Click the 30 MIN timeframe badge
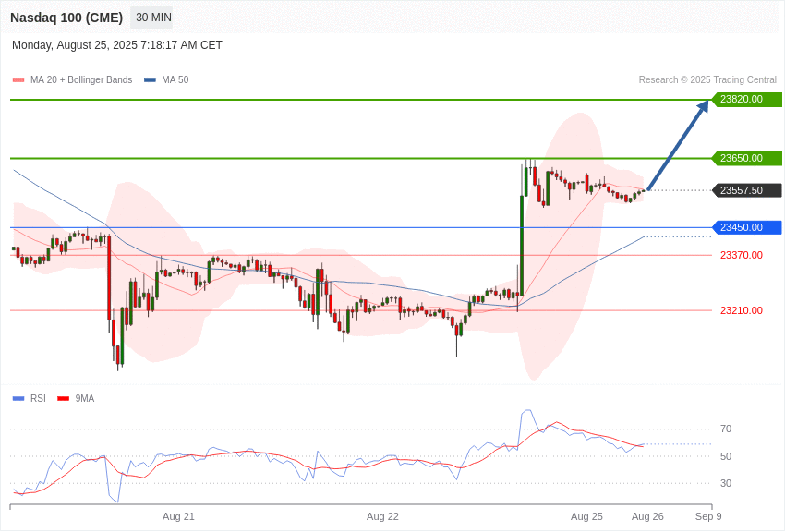This screenshot has height=532, width=785. click(153, 18)
